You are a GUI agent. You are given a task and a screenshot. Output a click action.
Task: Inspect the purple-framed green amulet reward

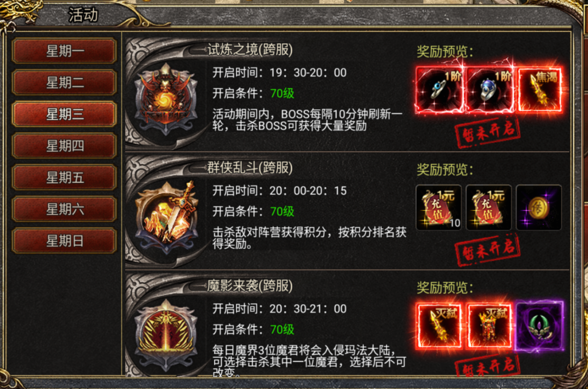(539, 325)
